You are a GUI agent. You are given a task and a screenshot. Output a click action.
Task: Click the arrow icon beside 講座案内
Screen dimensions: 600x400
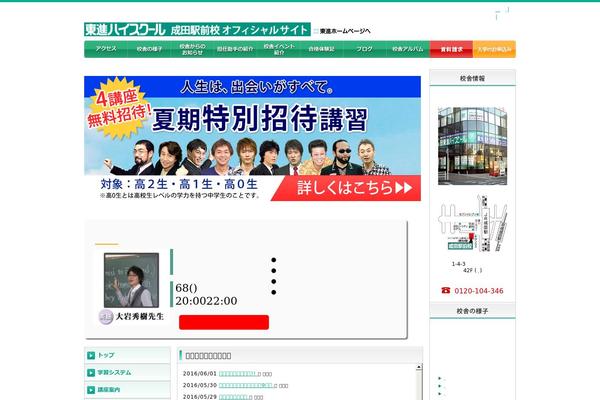(91, 390)
